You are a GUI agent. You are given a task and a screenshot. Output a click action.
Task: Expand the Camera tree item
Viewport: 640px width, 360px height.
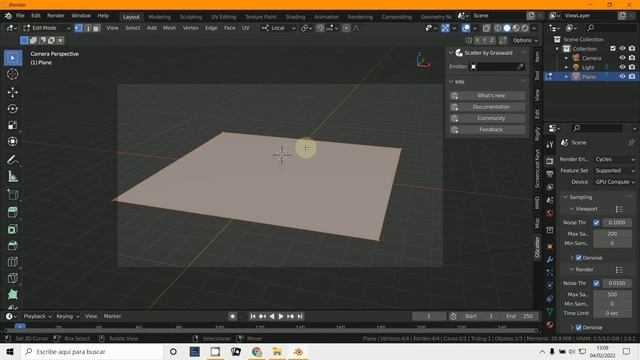(x=566, y=58)
